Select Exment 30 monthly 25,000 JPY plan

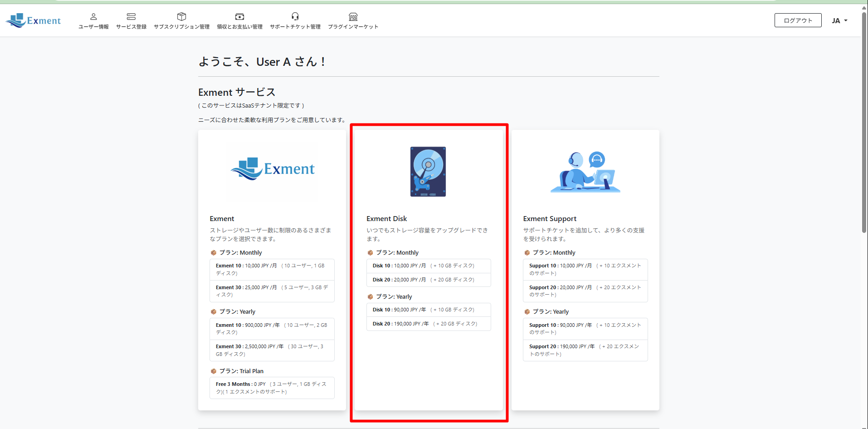pyautogui.click(x=272, y=291)
